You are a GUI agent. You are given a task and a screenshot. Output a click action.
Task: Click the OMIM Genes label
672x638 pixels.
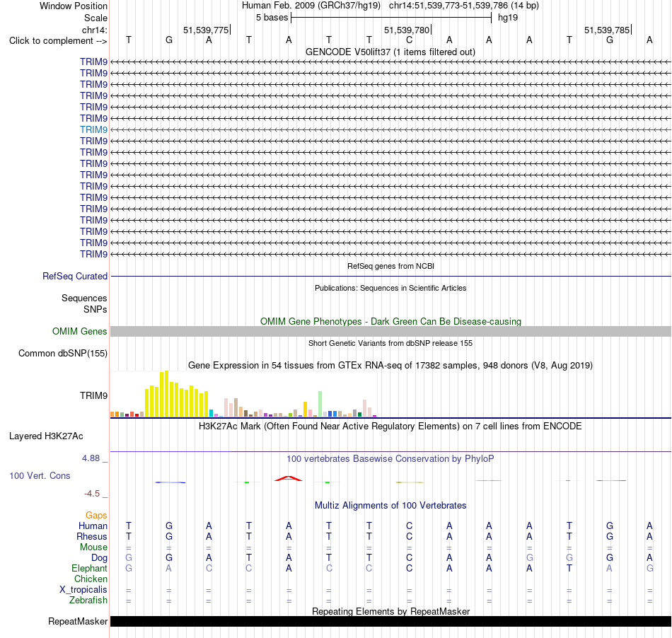(79, 331)
